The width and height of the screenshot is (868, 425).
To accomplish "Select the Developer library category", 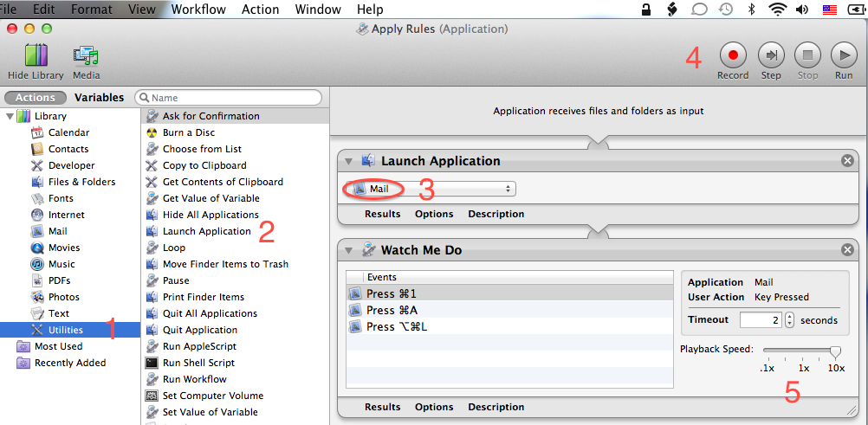I will pos(71,165).
